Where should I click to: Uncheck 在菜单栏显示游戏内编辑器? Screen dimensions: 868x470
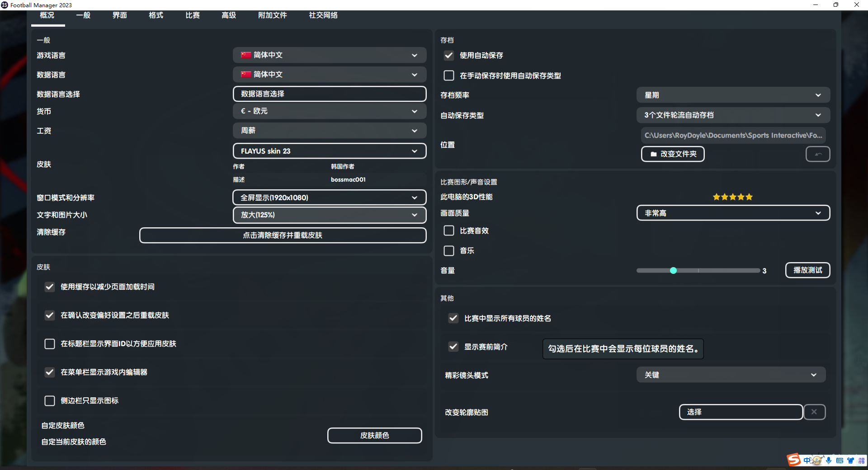point(50,372)
